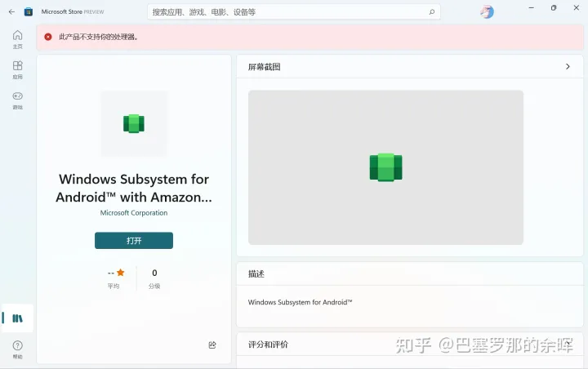
Task: Open the user profile avatar
Action: pos(487,12)
